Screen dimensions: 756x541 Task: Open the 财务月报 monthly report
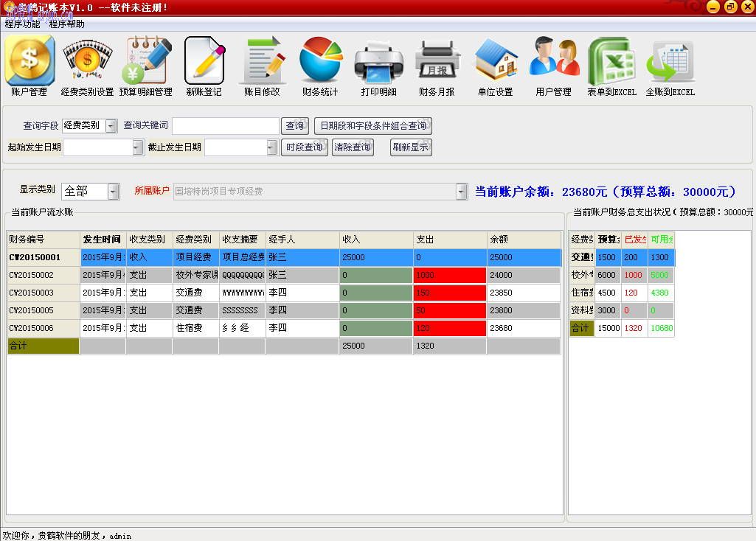point(437,66)
